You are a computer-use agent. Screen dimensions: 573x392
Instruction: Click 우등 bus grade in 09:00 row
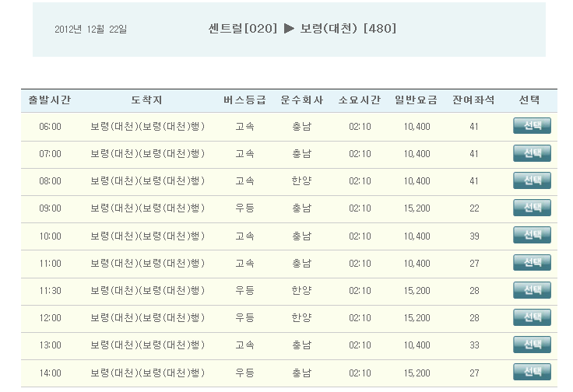click(244, 208)
